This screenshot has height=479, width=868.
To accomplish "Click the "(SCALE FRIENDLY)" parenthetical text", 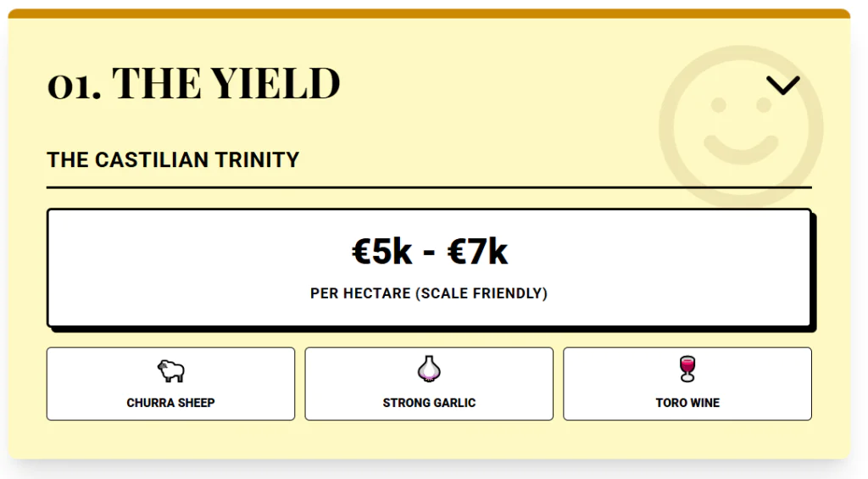I will click(x=482, y=293).
